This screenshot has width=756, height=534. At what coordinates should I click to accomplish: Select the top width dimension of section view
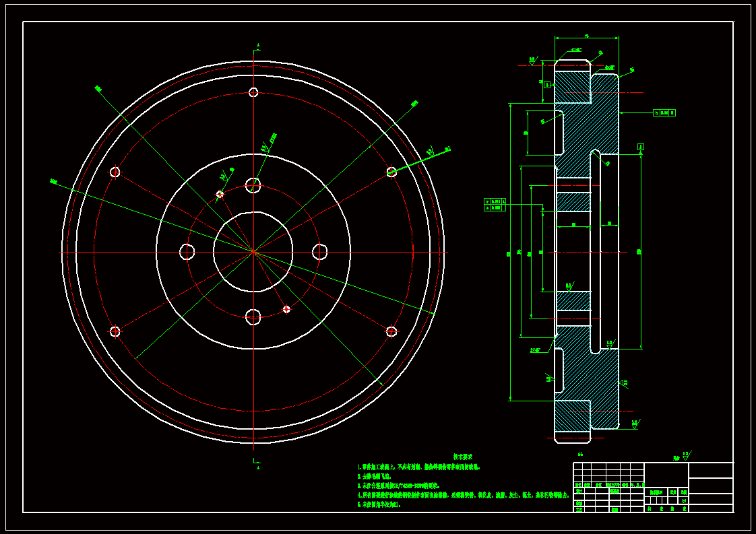tap(586, 36)
